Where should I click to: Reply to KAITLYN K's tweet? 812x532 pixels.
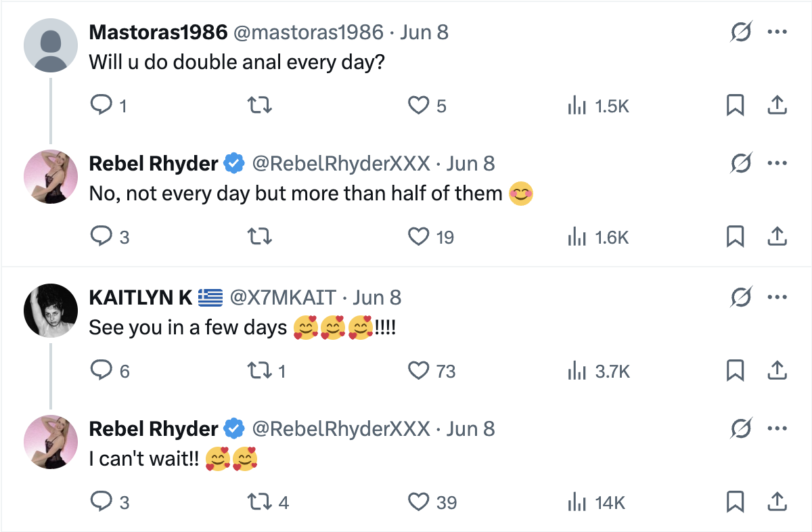point(101,371)
